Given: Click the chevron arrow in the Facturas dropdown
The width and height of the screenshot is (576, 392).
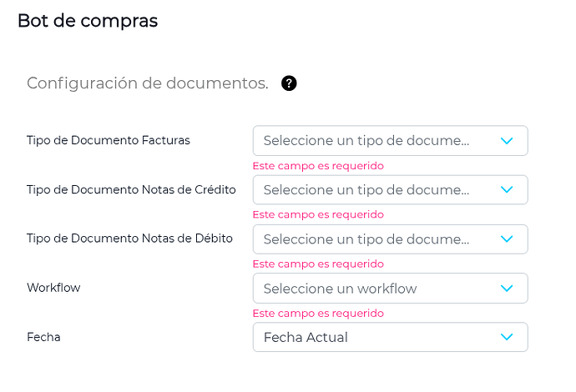Looking at the screenshot, I should (507, 141).
